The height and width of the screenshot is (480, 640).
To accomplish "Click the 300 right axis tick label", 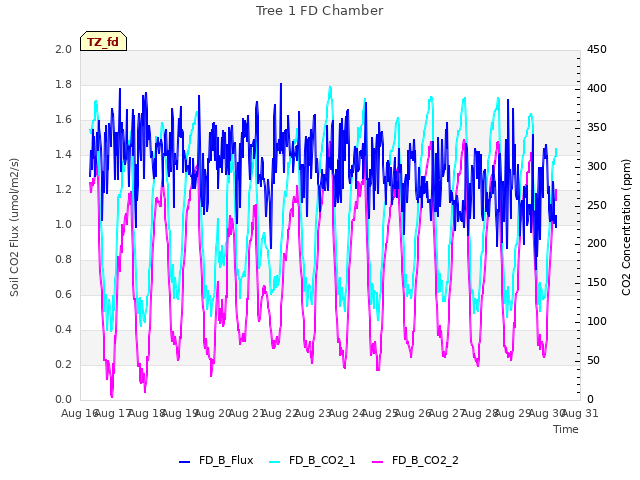I will pyautogui.click(x=597, y=167).
